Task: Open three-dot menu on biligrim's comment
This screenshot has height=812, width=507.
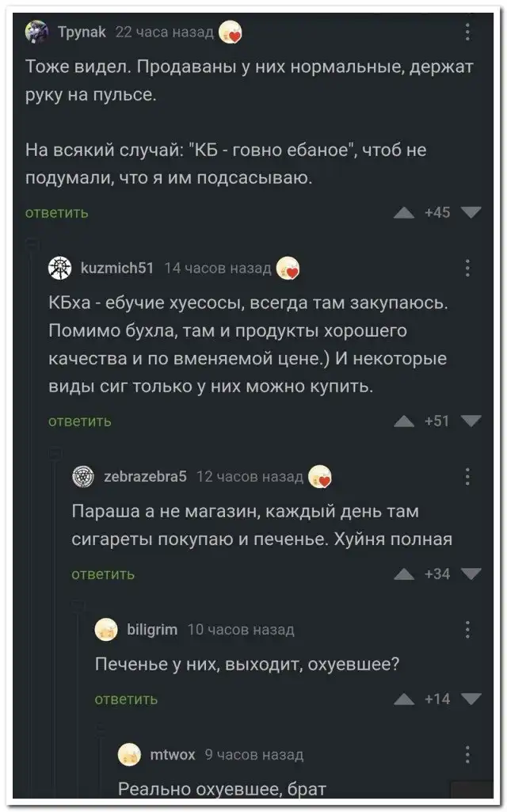Action: (x=467, y=630)
